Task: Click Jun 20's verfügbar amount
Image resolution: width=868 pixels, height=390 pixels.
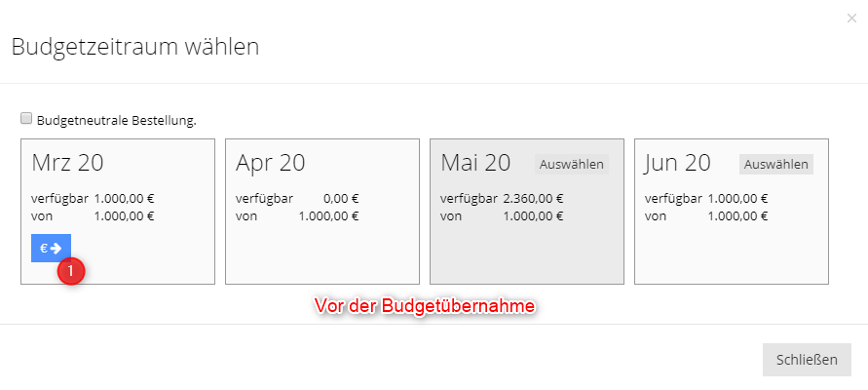Action: (x=737, y=198)
